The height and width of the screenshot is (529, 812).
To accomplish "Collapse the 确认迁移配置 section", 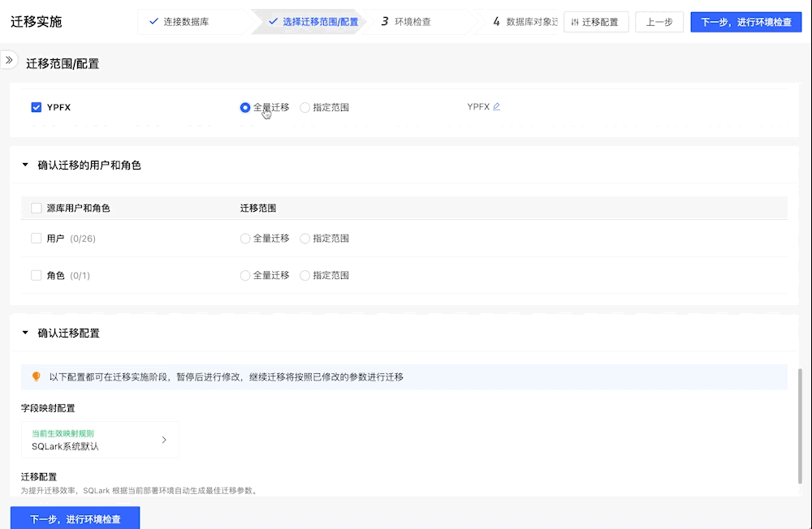I will [24, 333].
